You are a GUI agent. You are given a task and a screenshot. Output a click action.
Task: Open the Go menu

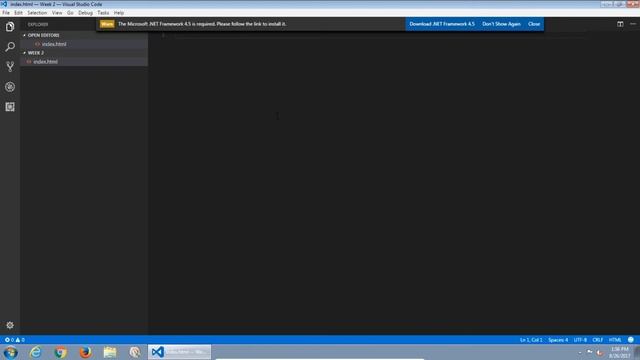pos(70,13)
